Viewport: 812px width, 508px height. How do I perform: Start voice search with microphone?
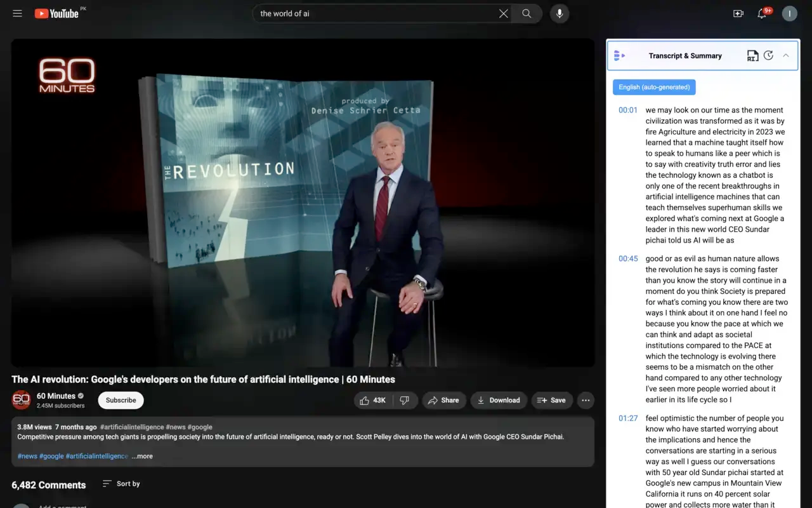tap(560, 13)
